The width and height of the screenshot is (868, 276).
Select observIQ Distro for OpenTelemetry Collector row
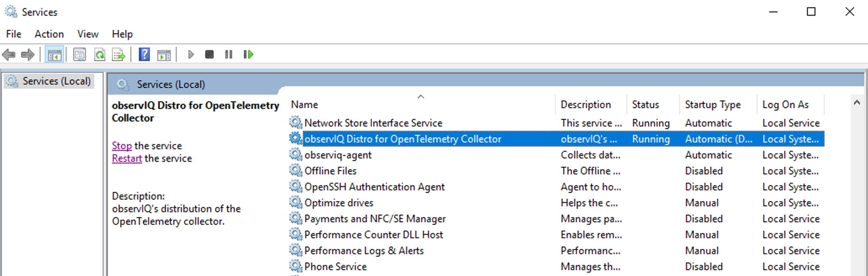[x=556, y=139]
